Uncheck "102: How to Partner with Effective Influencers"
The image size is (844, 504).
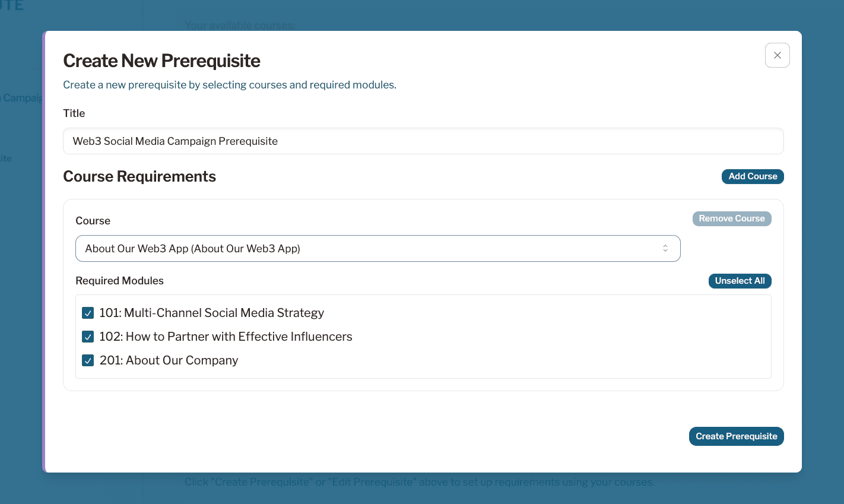tap(88, 337)
